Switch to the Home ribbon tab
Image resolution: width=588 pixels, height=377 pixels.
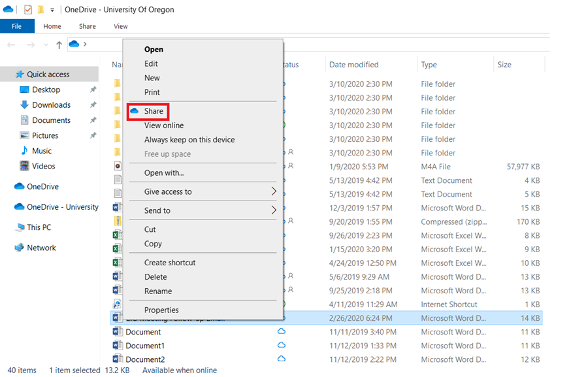(52, 26)
